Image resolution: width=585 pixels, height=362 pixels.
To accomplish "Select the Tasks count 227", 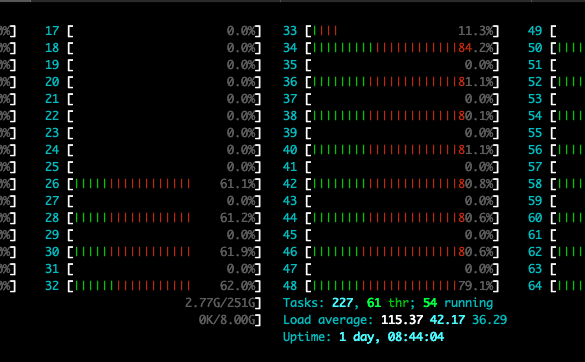I will [342, 303].
